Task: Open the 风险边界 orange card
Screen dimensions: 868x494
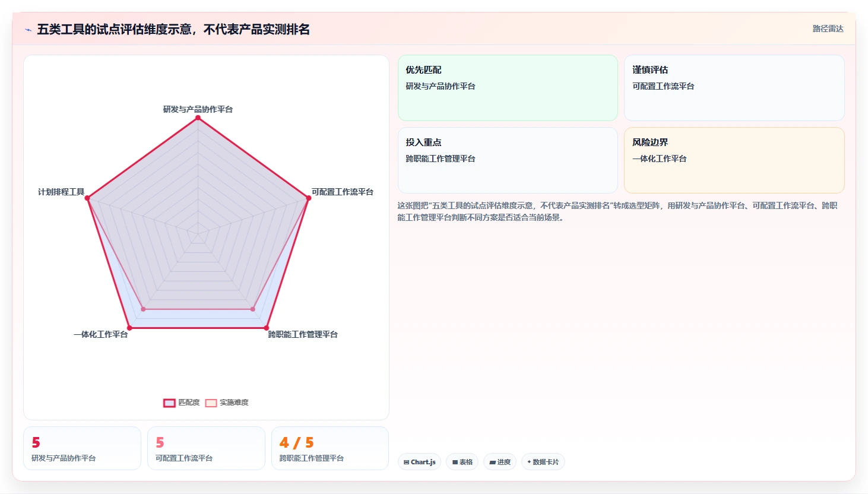Action: (x=734, y=160)
